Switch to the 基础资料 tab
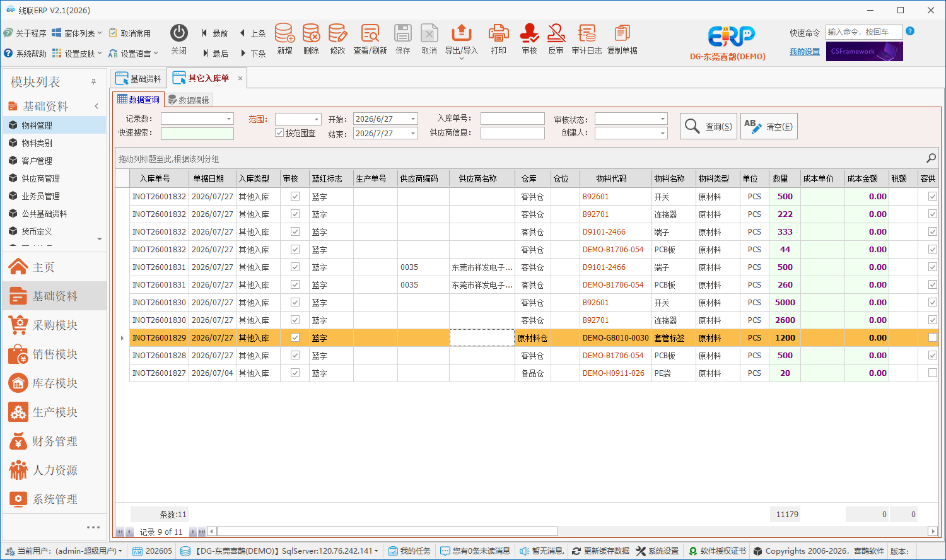This screenshot has width=946, height=560. 139,79
